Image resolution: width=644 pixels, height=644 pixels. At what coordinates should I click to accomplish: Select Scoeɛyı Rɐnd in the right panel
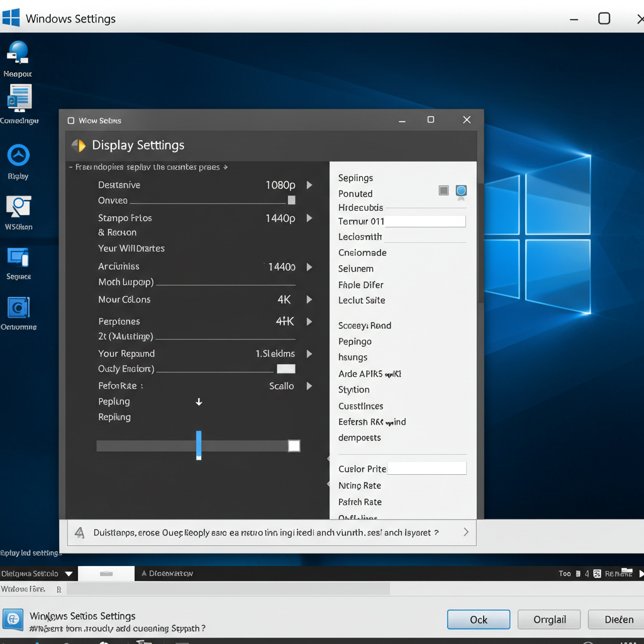pos(364,326)
